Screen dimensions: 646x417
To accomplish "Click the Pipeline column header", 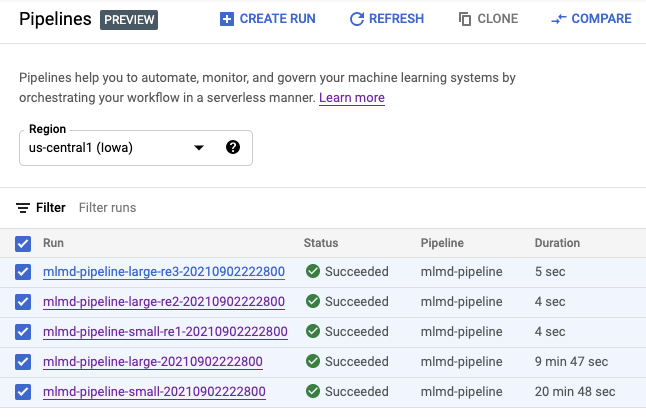I will pyautogui.click(x=442, y=243).
